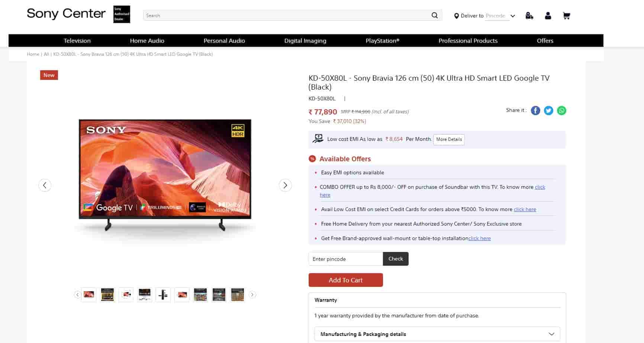644x343 pixels.
Task: Open the shopping cart icon
Action: pos(566,16)
